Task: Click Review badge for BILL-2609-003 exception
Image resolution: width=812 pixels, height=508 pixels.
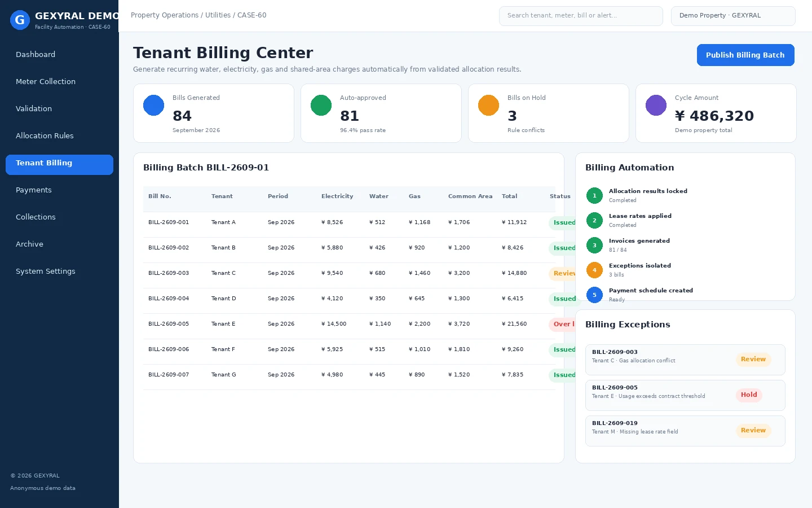Action: coord(753,360)
